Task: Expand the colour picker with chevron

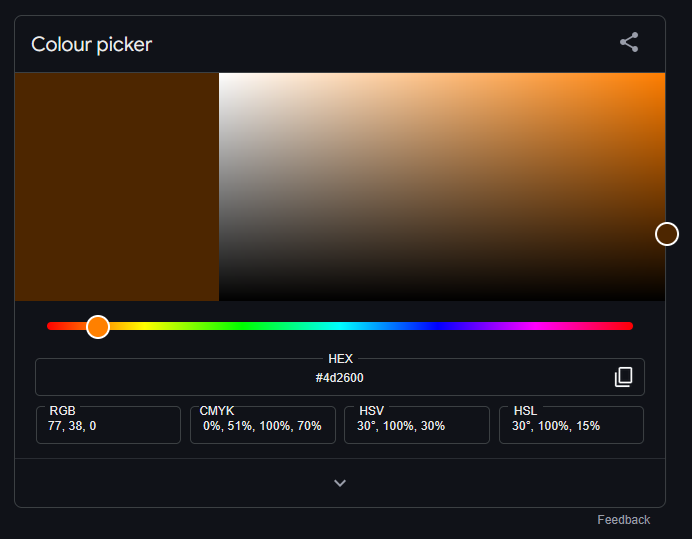Action: pyautogui.click(x=340, y=483)
